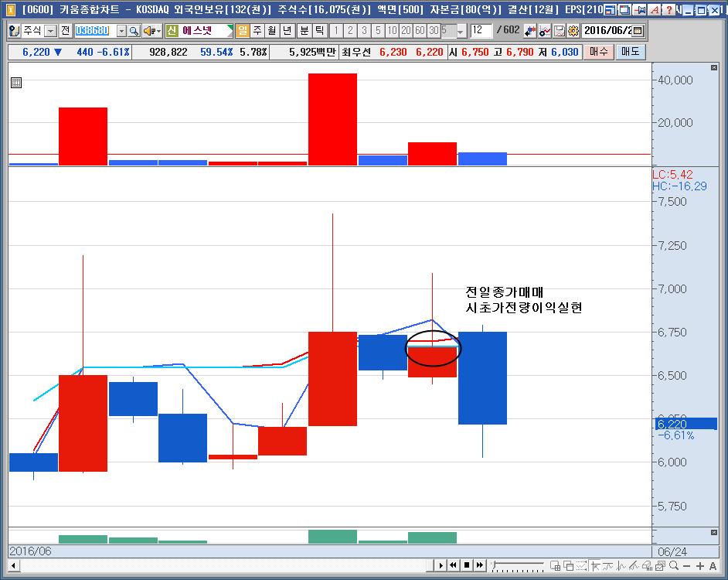Open the interval value dropdown arrow

coord(461,31)
